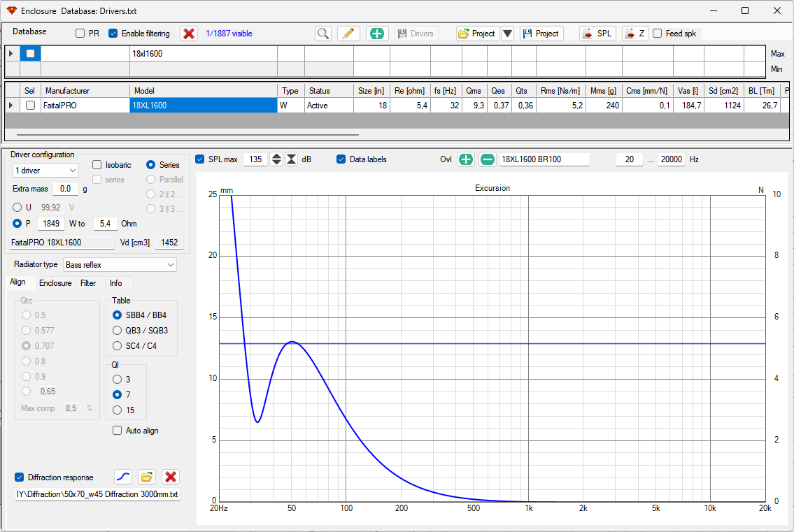
Task: Click the 18xl1600 model filter field
Action: pyautogui.click(x=204, y=54)
